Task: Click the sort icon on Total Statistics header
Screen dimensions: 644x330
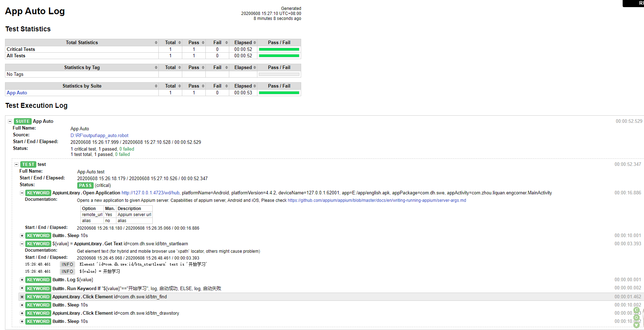Action: 156,42
